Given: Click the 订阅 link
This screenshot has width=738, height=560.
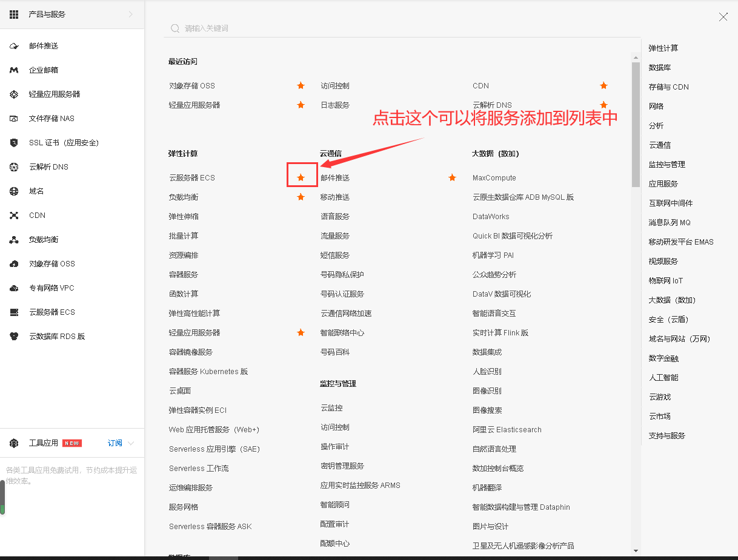Looking at the screenshot, I should point(115,443).
